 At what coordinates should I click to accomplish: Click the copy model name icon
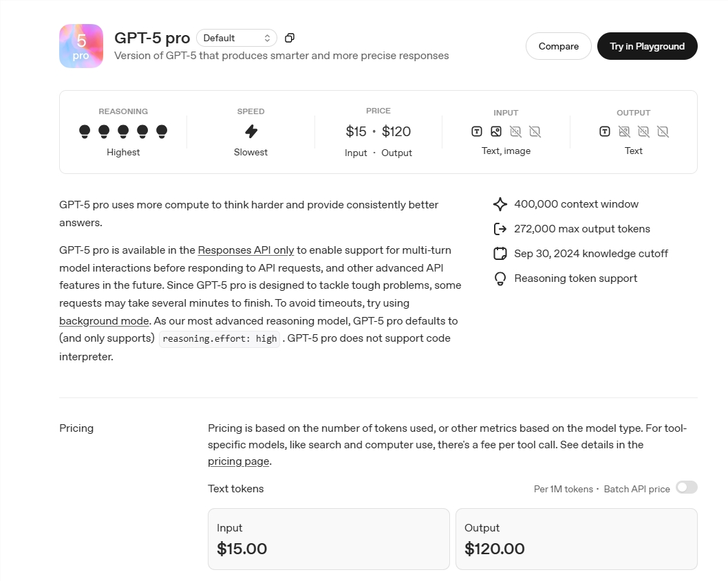(x=289, y=38)
